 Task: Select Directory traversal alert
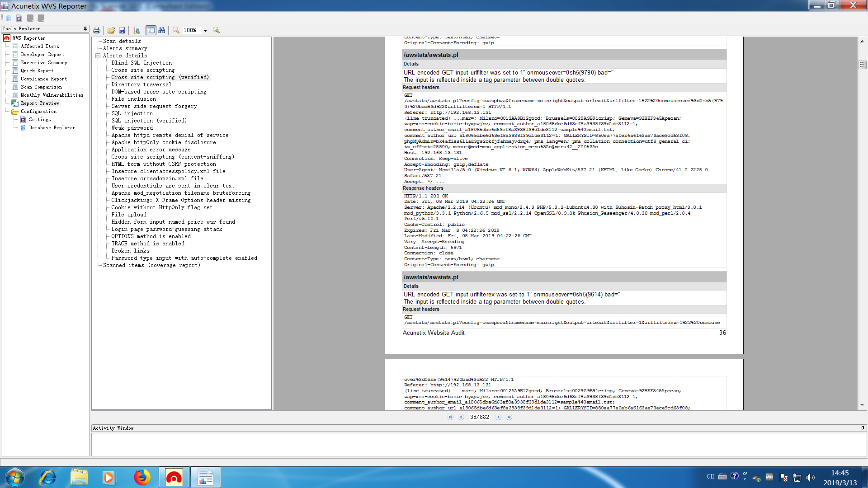coord(142,84)
